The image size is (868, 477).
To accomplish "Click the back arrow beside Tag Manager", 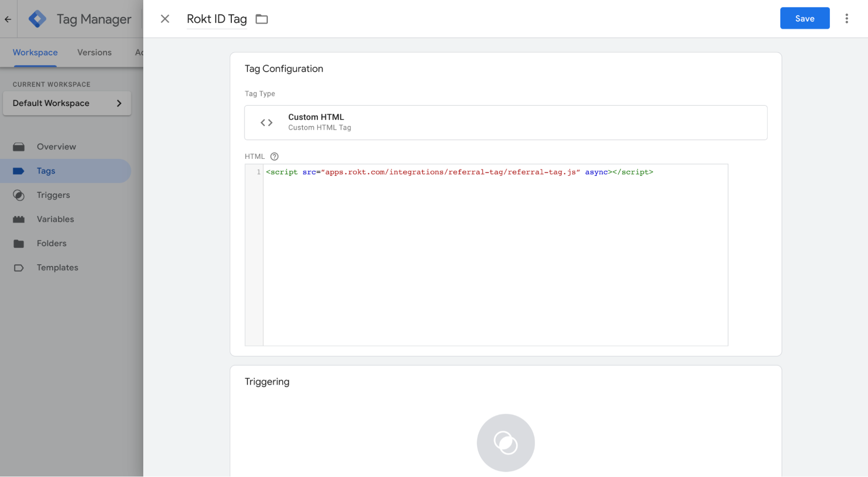I will point(8,19).
